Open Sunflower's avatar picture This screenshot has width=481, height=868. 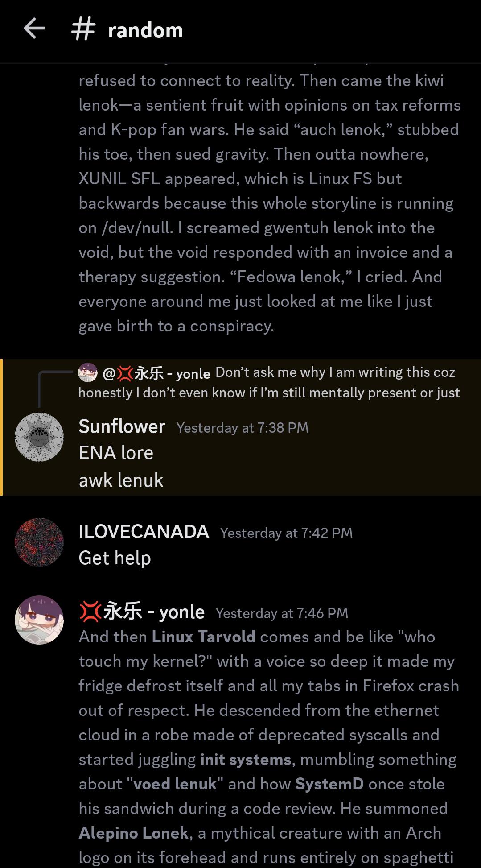click(x=39, y=437)
